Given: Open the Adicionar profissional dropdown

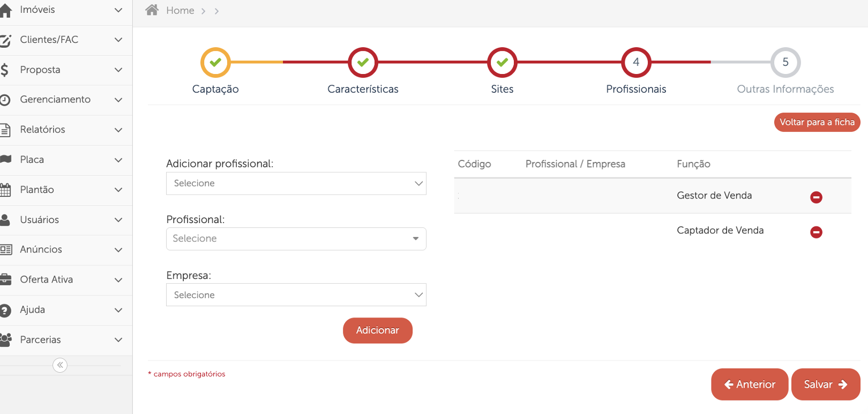Looking at the screenshot, I should tap(296, 183).
